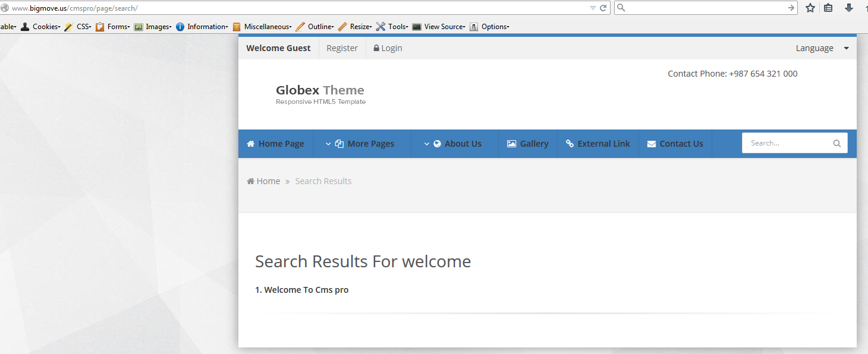Click the browser search bar field
The image size is (868, 354).
[706, 8]
